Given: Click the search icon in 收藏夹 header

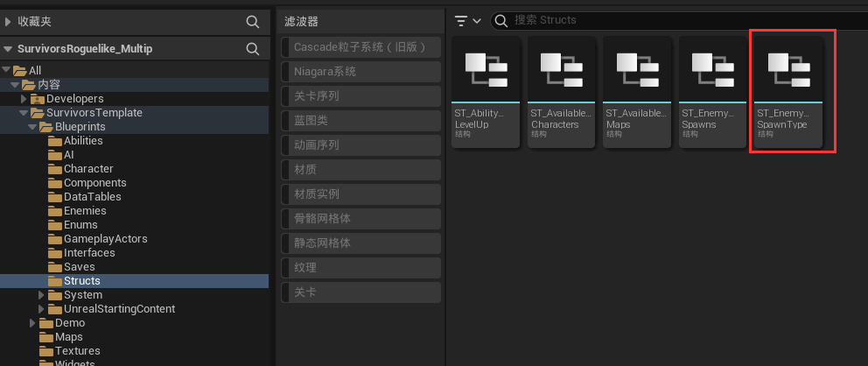Looking at the screenshot, I should coord(252,22).
